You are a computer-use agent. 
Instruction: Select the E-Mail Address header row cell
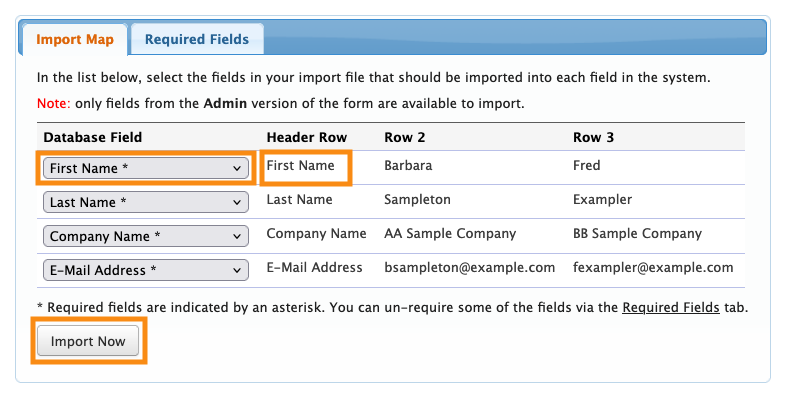coord(314,268)
